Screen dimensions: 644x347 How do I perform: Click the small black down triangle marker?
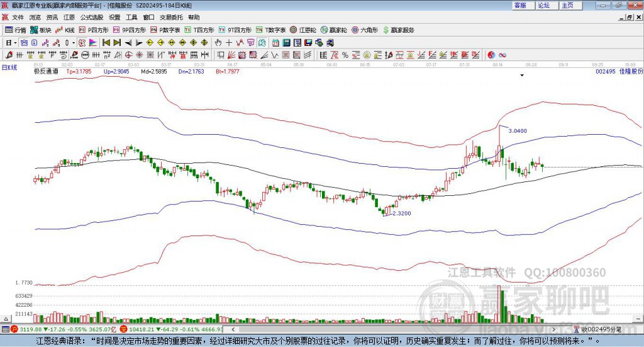[x=522, y=76]
